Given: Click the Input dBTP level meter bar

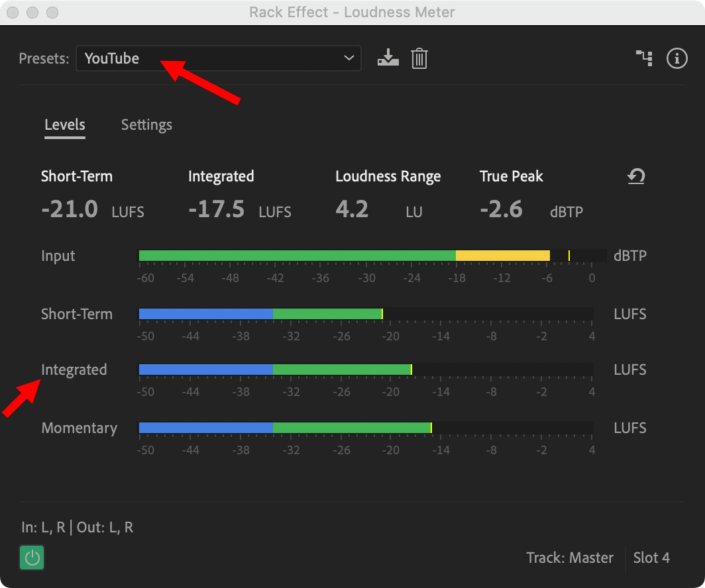Looking at the screenshot, I should (372, 256).
